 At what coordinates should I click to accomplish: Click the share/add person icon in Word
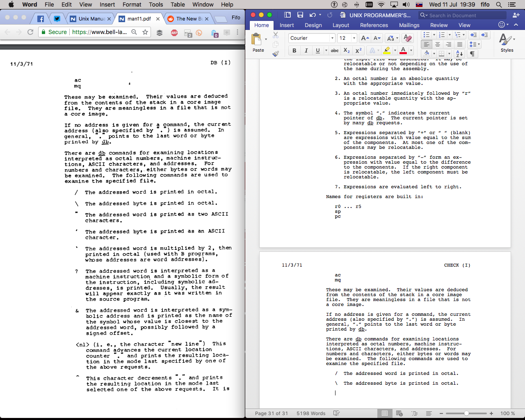coord(516,15)
